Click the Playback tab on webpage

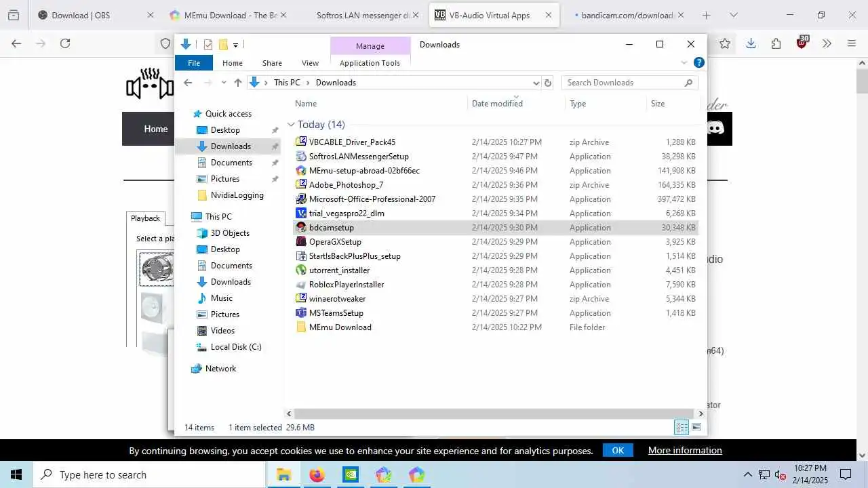pyautogui.click(x=145, y=218)
